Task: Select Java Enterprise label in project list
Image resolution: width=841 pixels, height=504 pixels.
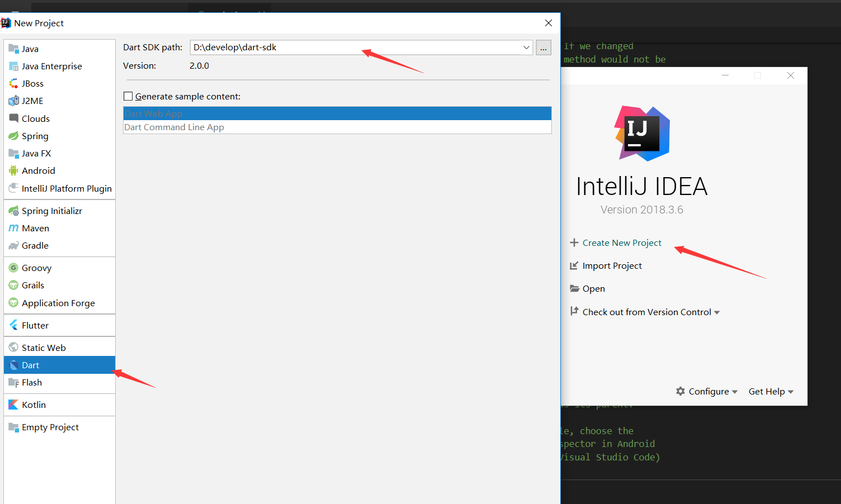Action: [x=52, y=66]
